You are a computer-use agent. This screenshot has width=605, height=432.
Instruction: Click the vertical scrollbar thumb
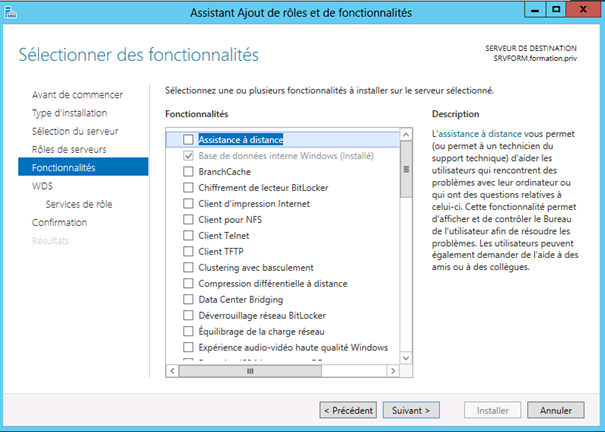[x=406, y=169]
